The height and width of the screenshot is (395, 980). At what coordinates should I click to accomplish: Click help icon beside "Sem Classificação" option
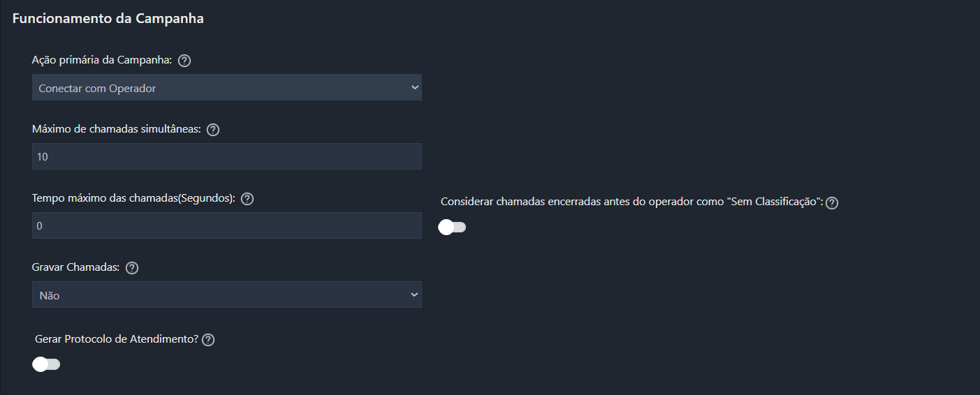click(832, 203)
